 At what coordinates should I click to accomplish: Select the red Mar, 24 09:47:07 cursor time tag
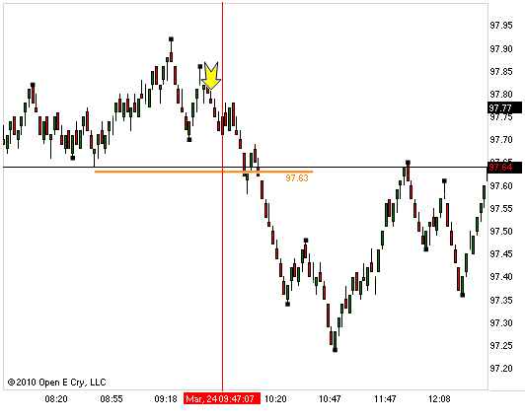222,398
